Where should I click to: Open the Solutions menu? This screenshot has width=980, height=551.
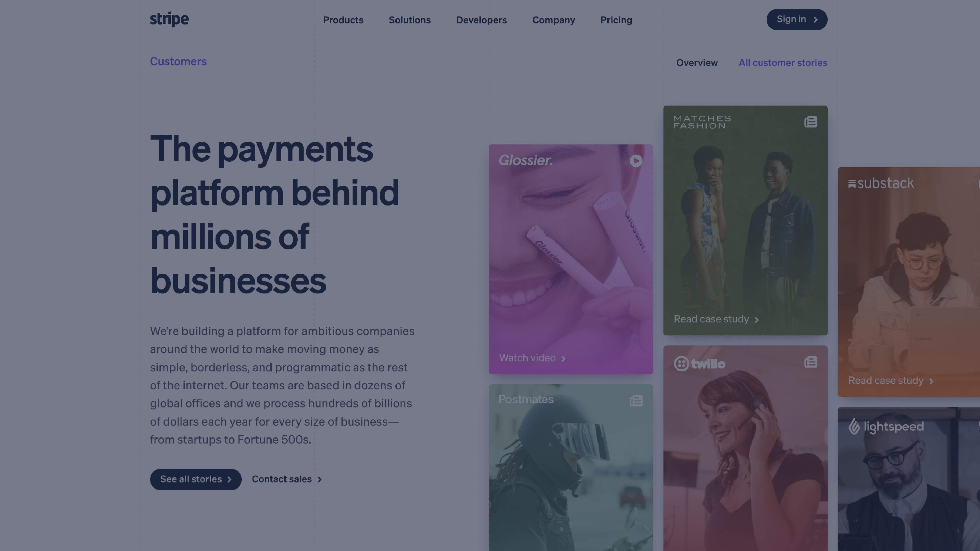pos(409,20)
